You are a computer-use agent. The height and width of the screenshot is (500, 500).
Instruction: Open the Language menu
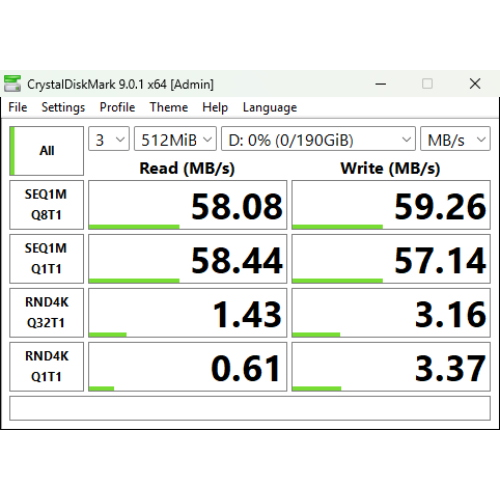pyautogui.click(x=270, y=107)
